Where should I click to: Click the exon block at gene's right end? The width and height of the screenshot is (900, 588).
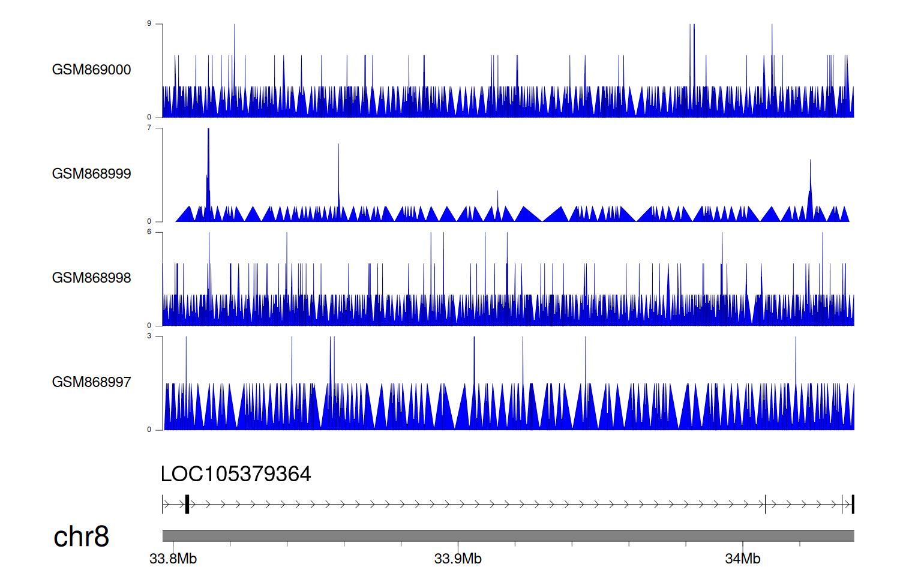(853, 504)
